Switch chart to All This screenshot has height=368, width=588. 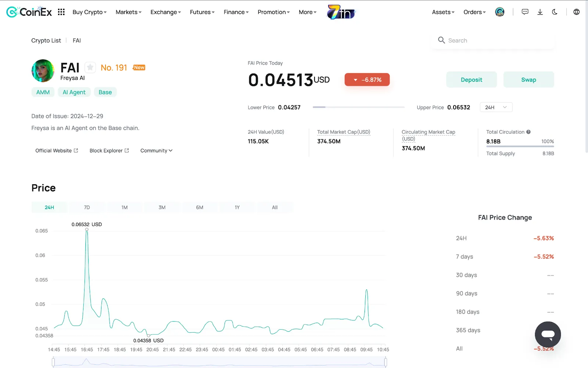(275, 207)
